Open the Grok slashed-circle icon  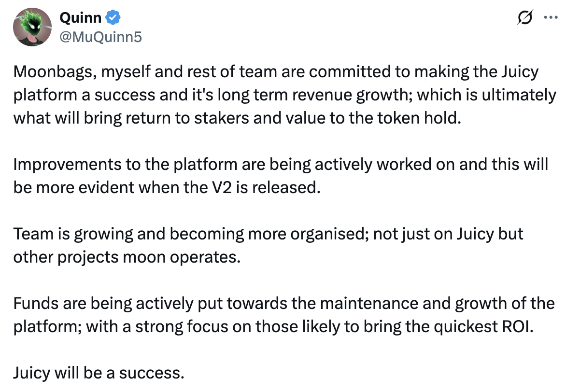click(524, 18)
